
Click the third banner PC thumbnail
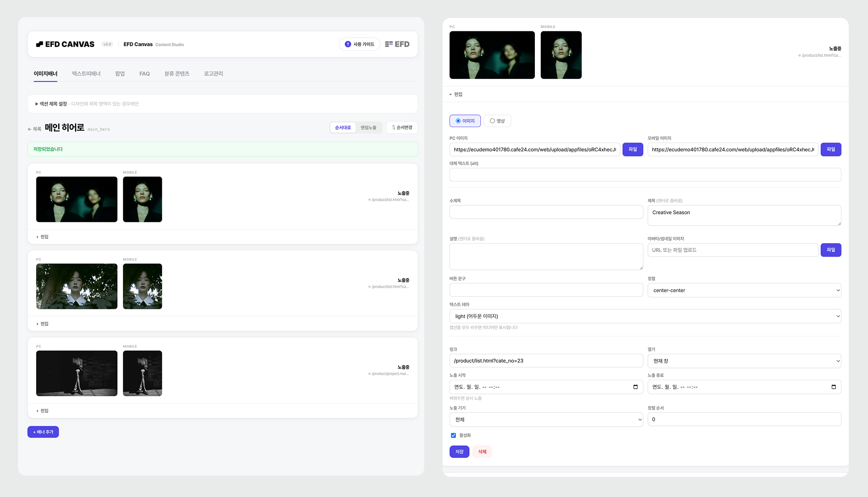coord(77,373)
